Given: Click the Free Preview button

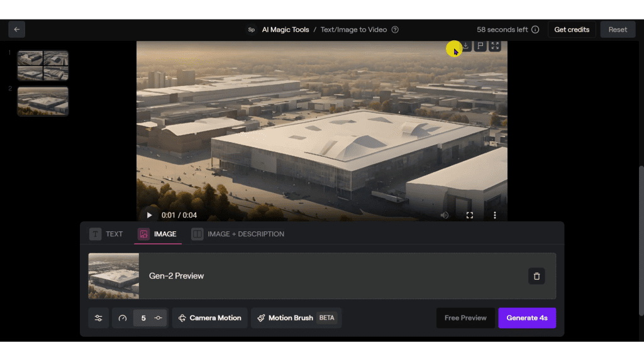Looking at the screenshot, I should coord(465,318).
